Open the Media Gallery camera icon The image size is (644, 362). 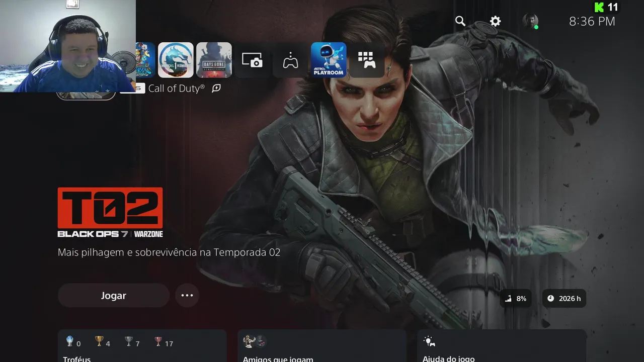252,60
